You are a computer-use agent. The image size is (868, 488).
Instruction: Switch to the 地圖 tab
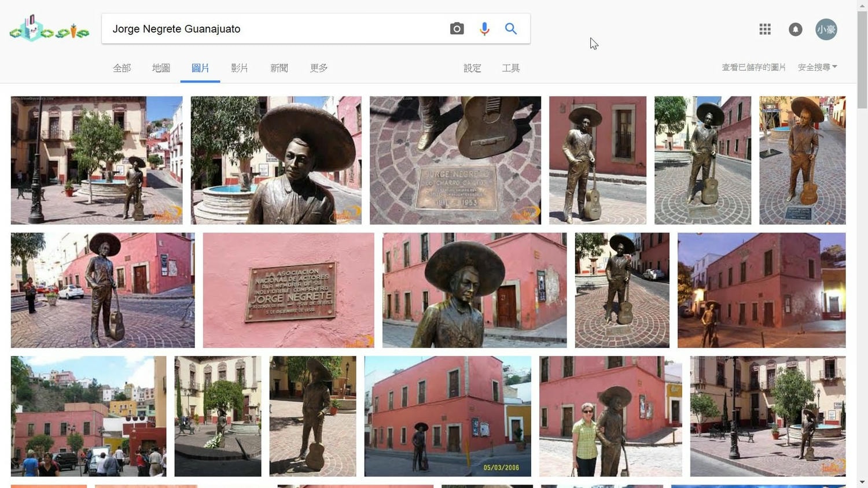tap(161, 68)
